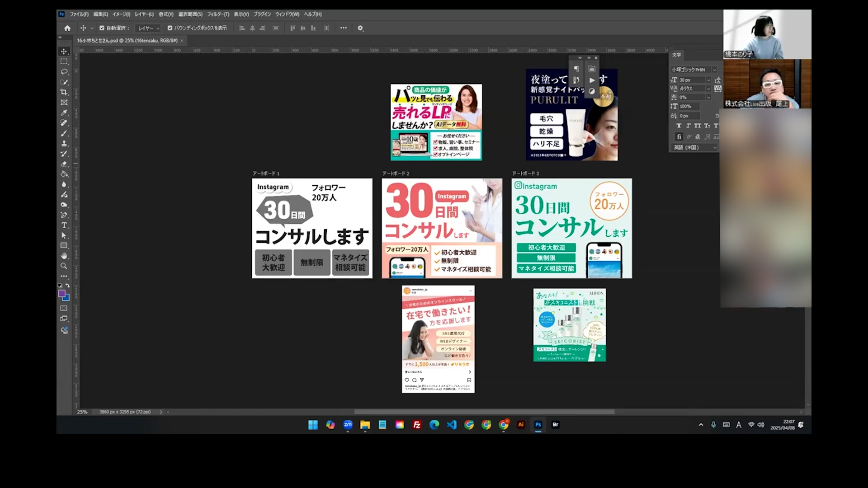The height and width of the screenshot is (488, 868).
Task: Reset default foreground and background colors
Action: [x=60, y=286]
